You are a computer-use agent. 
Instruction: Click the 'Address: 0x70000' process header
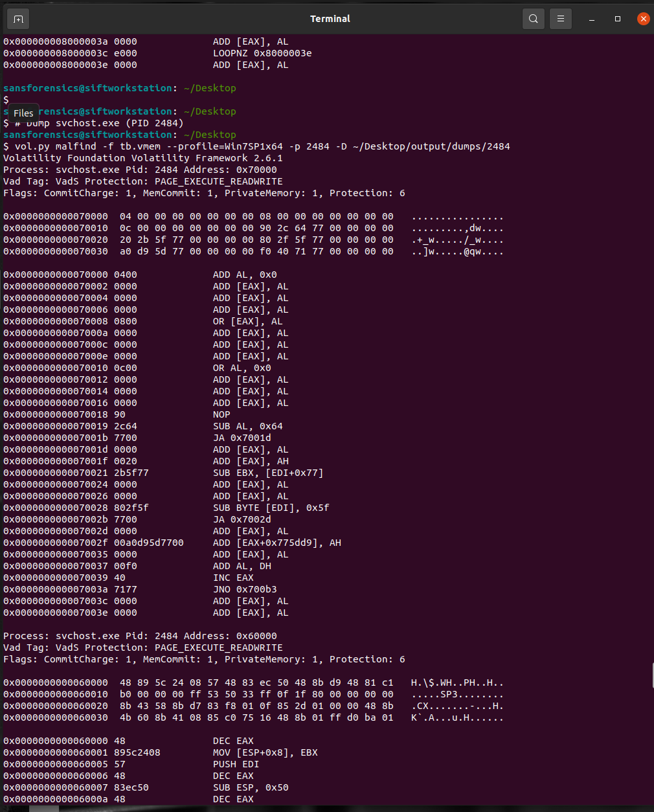click(x=230, y=170)
